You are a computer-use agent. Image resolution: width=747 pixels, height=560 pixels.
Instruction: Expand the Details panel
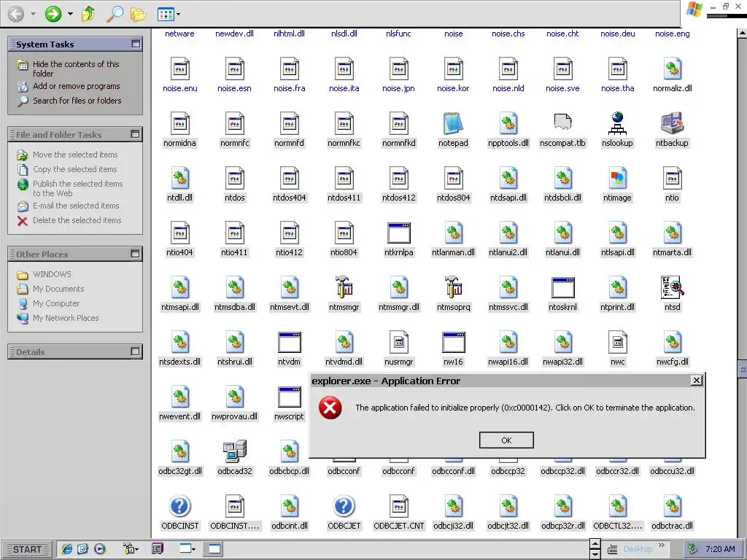click(136, 351)
